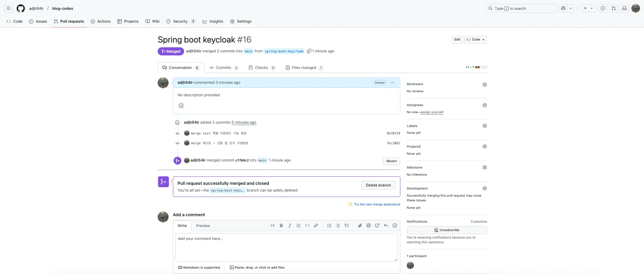Open commit hash 9b70f58

[393, 133]
